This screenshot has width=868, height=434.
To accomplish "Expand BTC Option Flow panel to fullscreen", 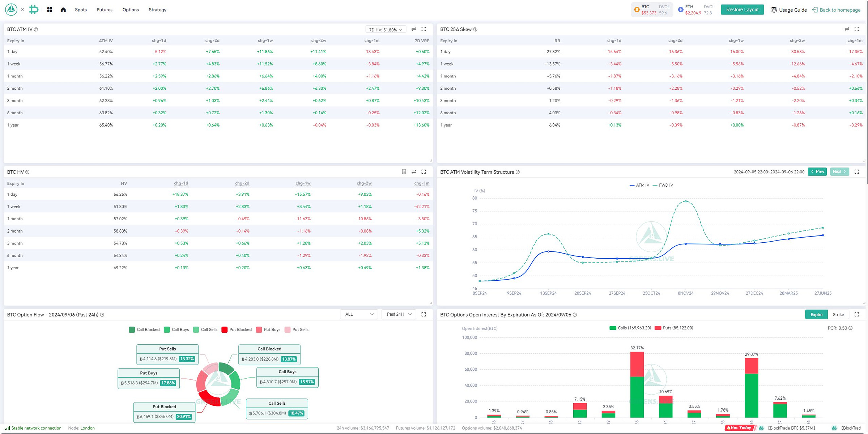I will (424, 314).
